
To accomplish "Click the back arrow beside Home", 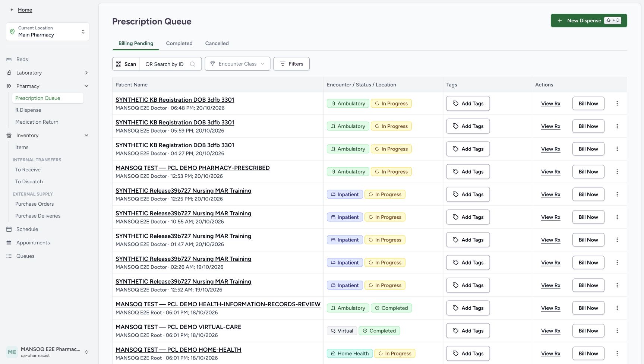I will tap(12, 10).
